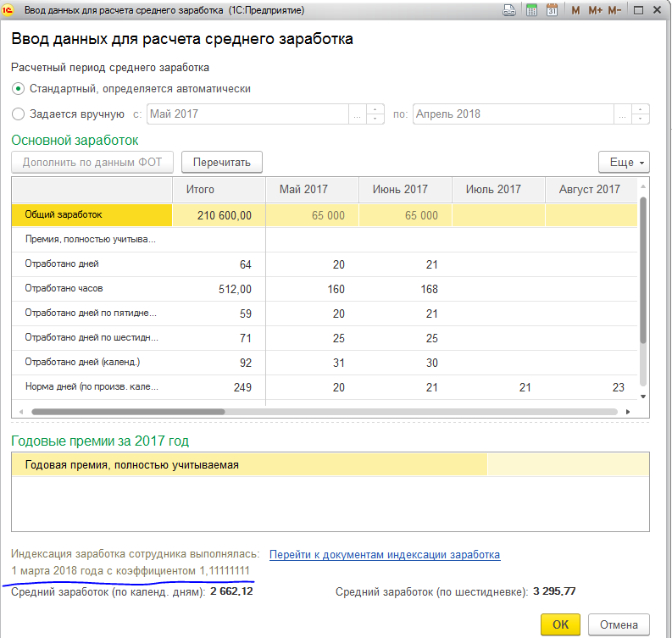Open the calculator icon in title bar
This screenshot has width=672, height=638.
coord(531,10)
